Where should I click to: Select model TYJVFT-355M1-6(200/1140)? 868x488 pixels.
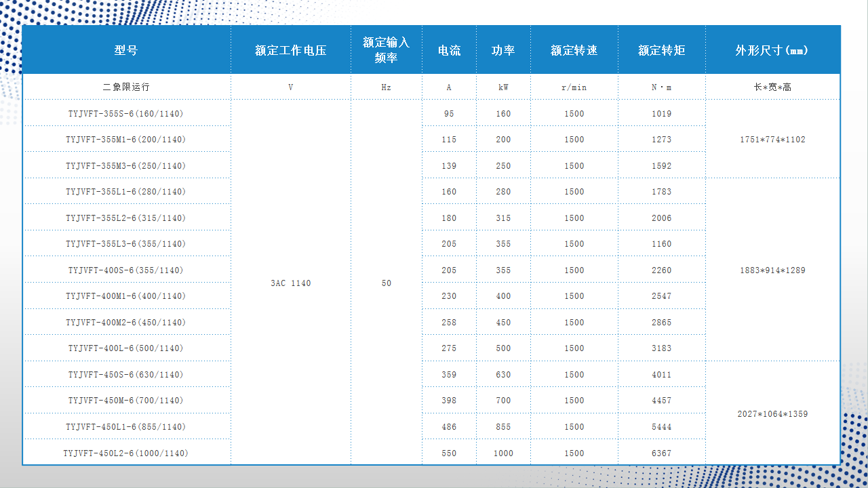pyautogui.click(x=126, y=140)
